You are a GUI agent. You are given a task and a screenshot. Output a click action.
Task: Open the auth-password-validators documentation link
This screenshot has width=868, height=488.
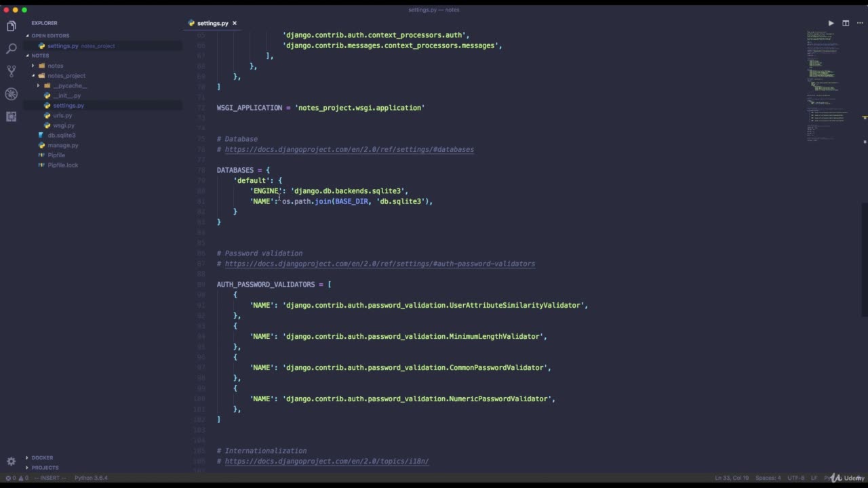point(380,264)
